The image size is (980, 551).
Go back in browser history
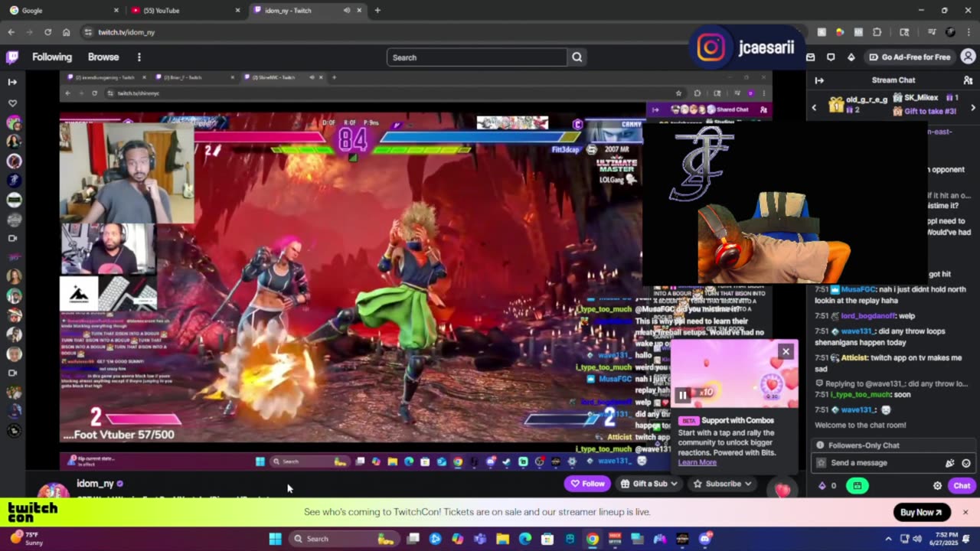(x=11, y=32)
